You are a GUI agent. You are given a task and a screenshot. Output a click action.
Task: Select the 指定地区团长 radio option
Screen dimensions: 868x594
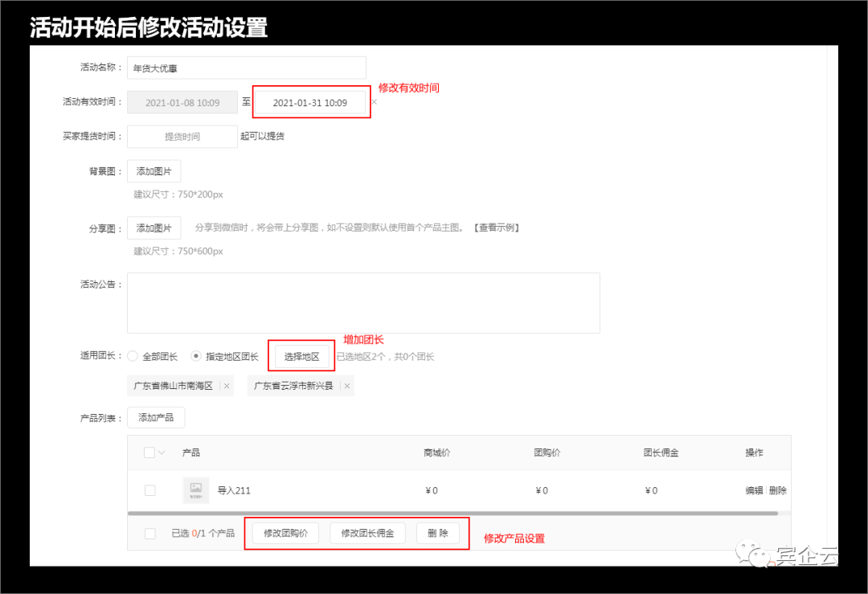point(194,355)
